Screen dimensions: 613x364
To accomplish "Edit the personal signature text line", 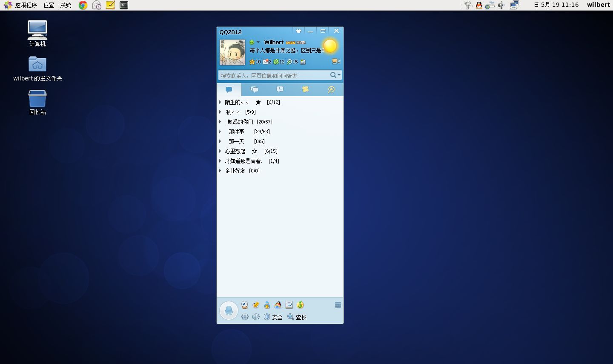I will tap(286, 50).
